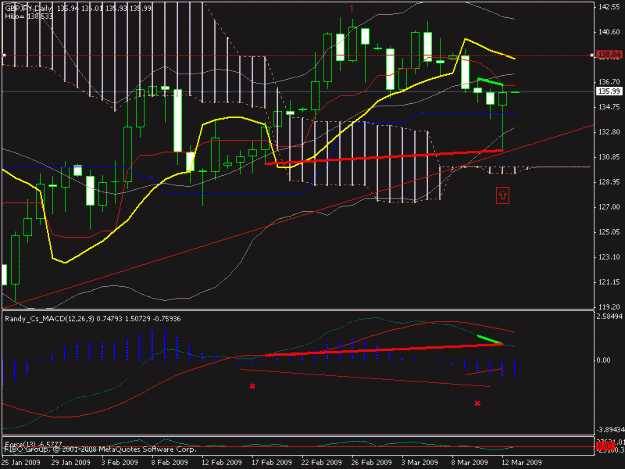Click price scale value 125.05
The width and height of the screenshot is (625, 469).
(609, 232)
